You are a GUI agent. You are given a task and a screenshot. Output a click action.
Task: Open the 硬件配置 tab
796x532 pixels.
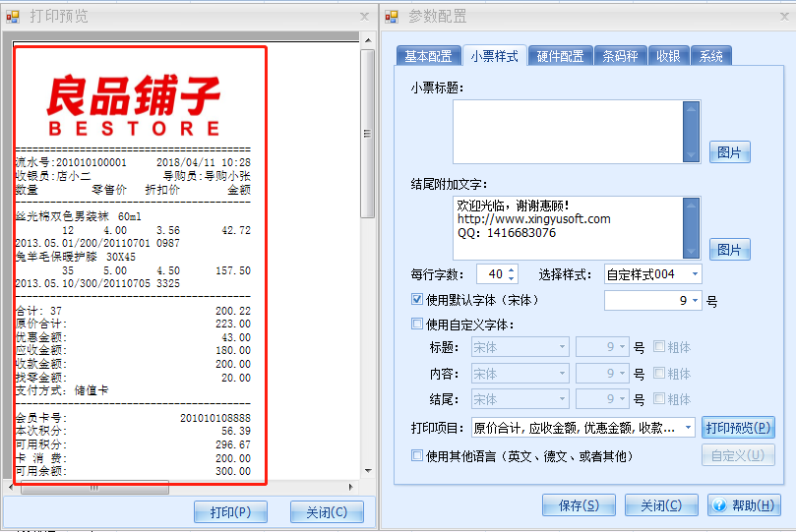pos(560,56)
